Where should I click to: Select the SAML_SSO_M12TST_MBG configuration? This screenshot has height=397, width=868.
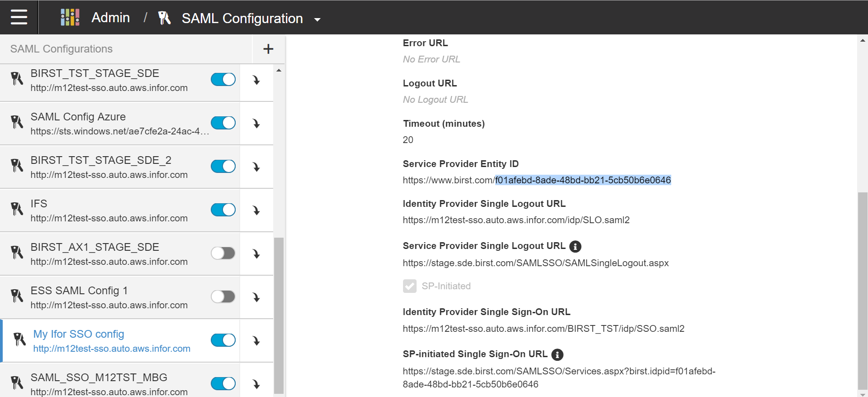120,380
